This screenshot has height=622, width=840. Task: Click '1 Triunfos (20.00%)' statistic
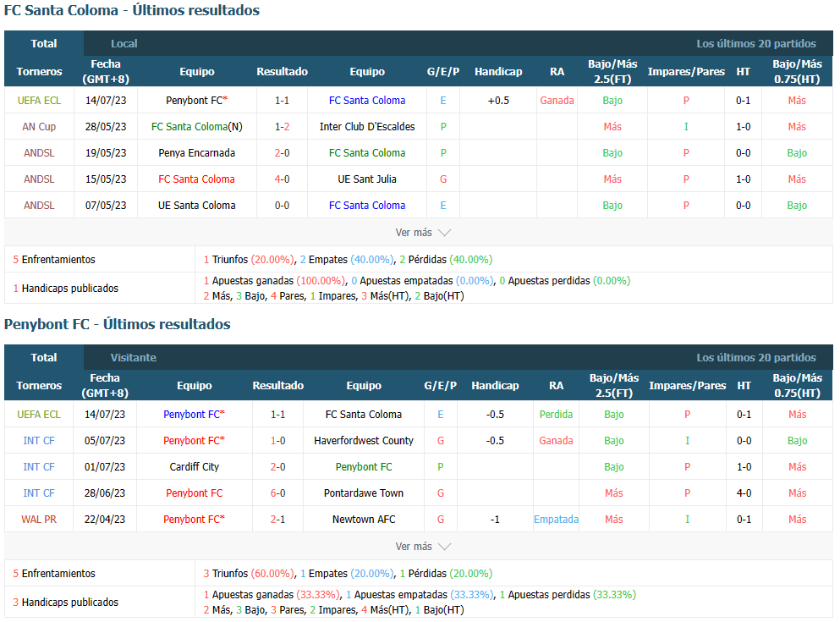(249, 259)
